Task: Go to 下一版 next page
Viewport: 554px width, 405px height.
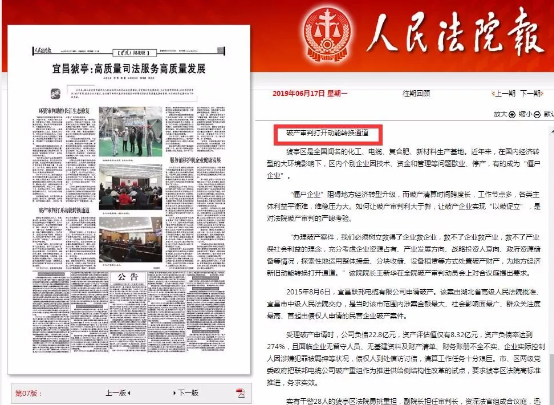Action: click(186, 393)
